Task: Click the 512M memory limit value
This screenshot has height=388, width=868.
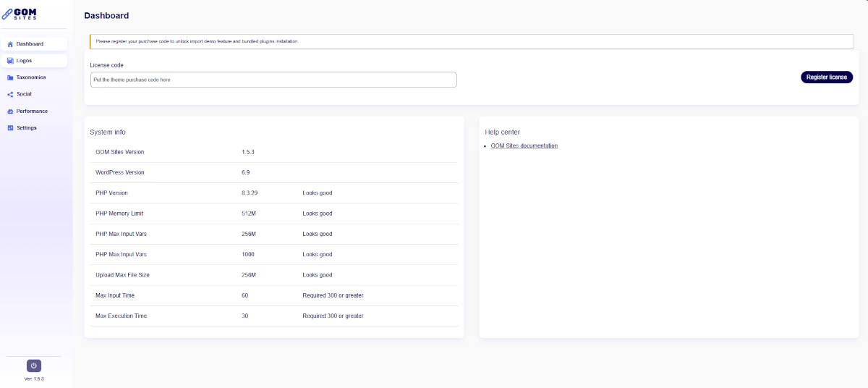Action: 249,214
